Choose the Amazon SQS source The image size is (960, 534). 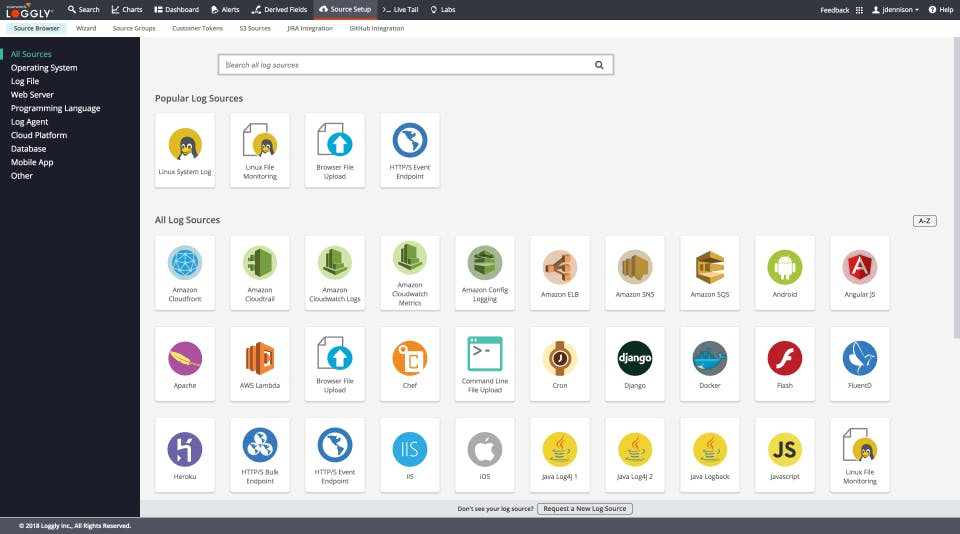710,273
